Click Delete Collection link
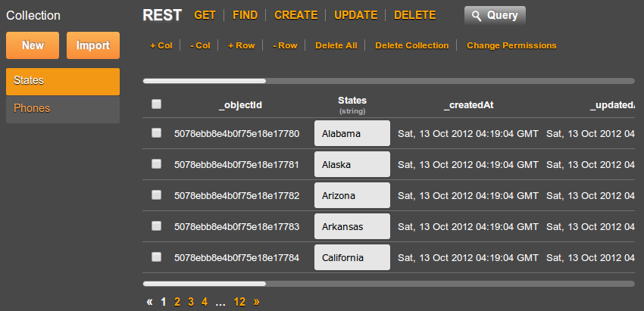 tap(411, 45)
